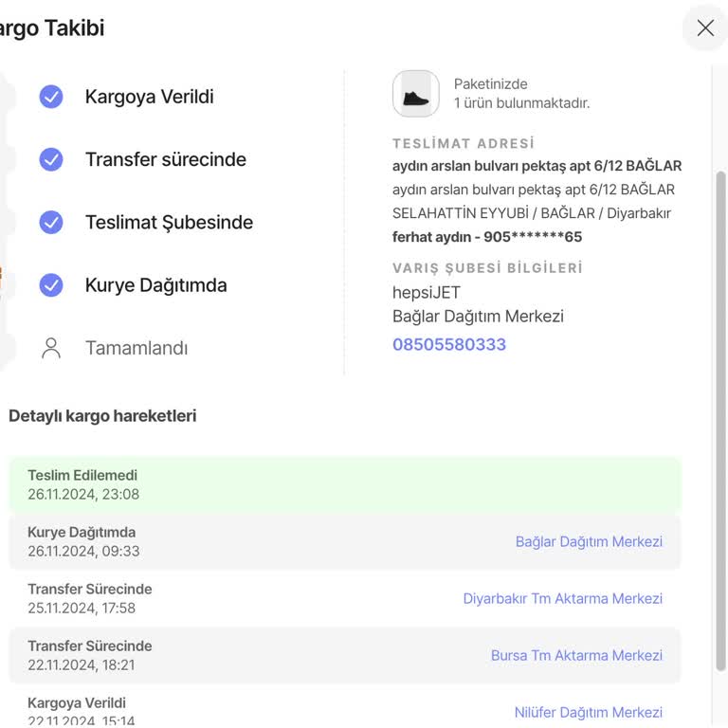728x728 pixels.
Task: Click the Kurye Dağıtımda step label
Action: pos(156,285)
